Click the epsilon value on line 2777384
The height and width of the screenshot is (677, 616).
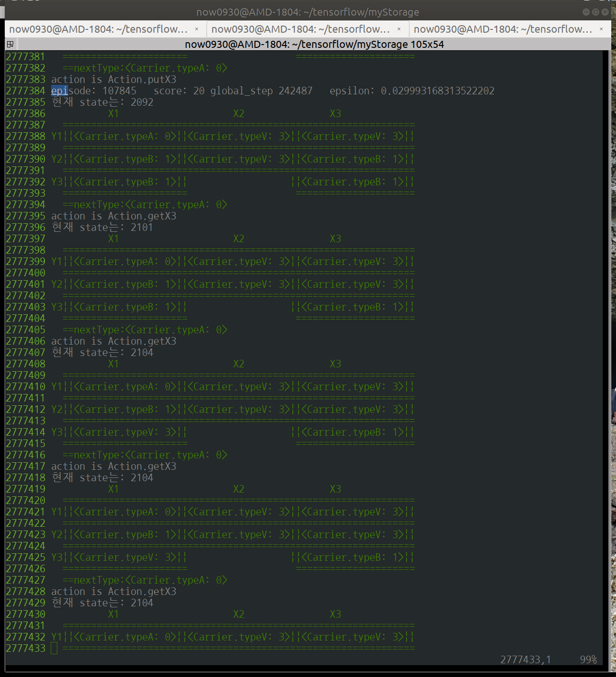point(437,91)
